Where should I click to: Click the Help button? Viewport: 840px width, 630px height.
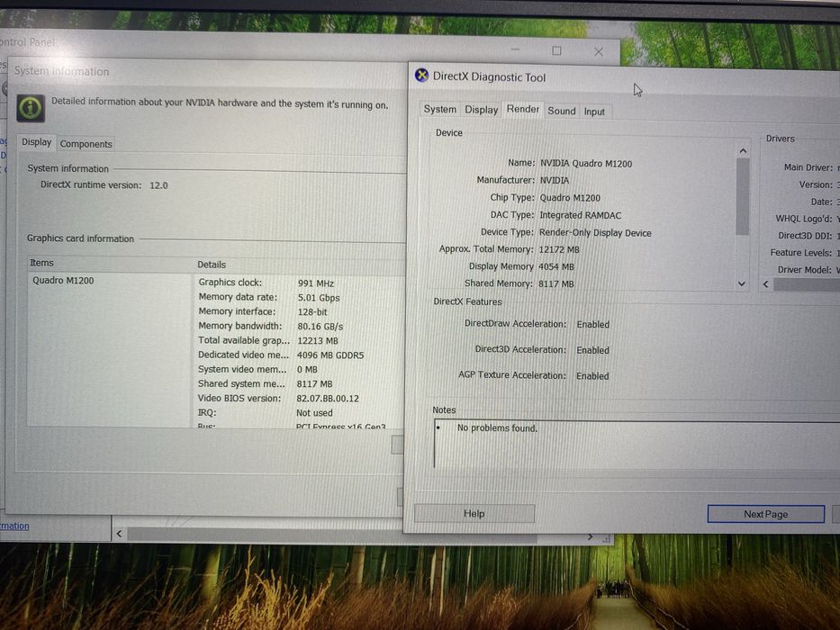click(x=474, y=513)
